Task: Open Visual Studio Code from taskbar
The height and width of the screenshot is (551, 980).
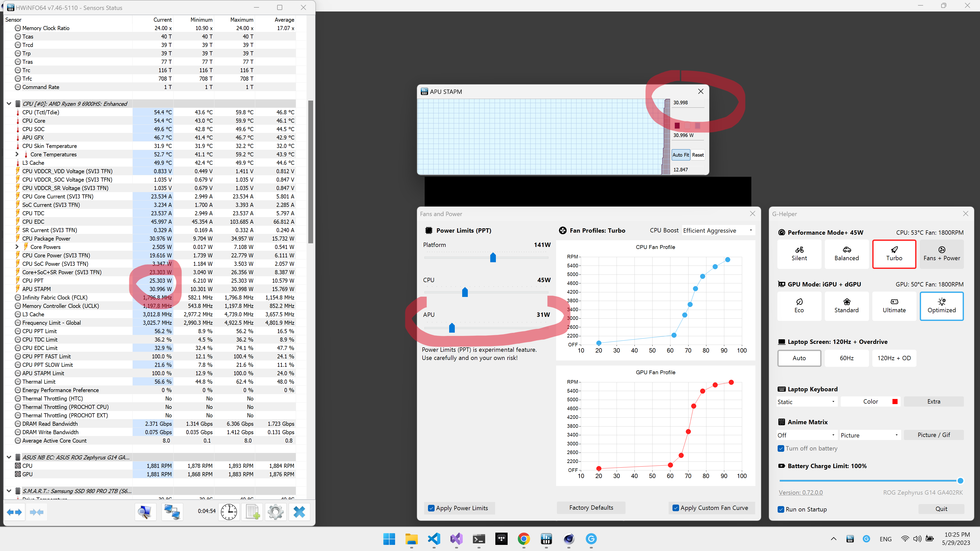Action: [x=434, y=539]
